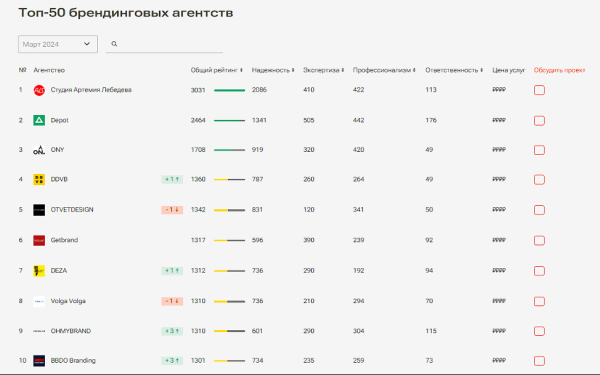Click Depot expertise value 505

pos(308,120)
